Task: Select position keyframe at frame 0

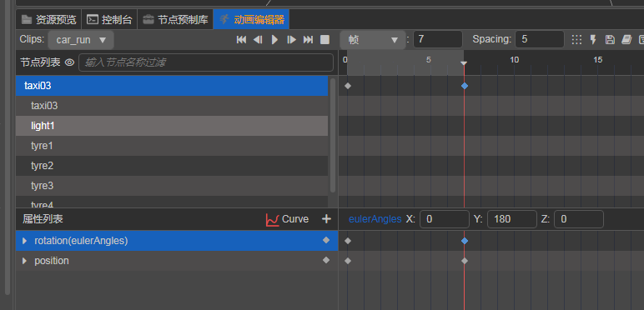Action: (348, 261)
